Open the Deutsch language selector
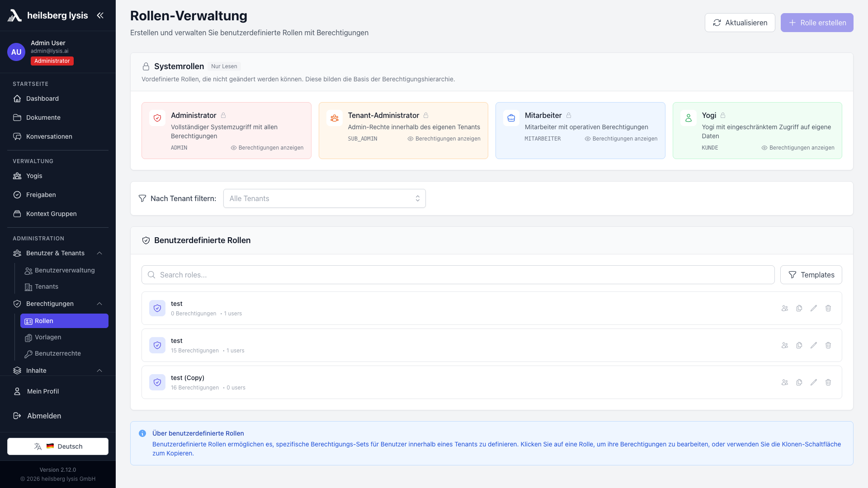The image size is (868, 488). [x=58, y=446]
